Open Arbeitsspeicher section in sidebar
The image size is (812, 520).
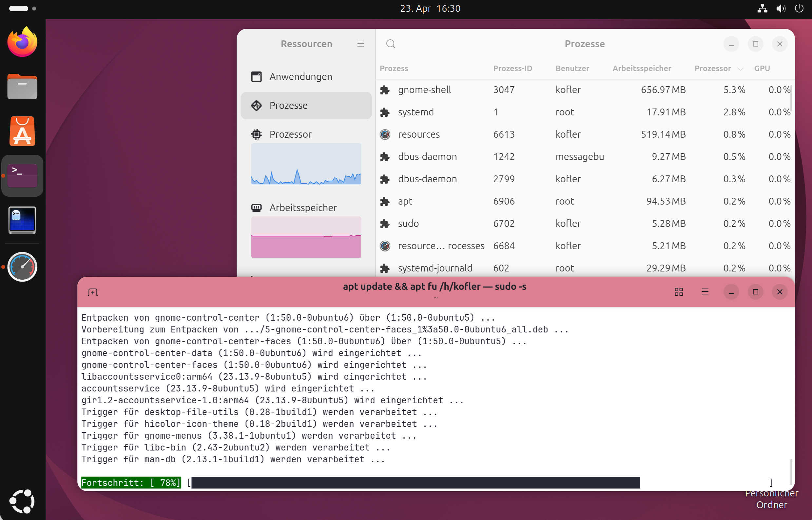tap(303, 208)
